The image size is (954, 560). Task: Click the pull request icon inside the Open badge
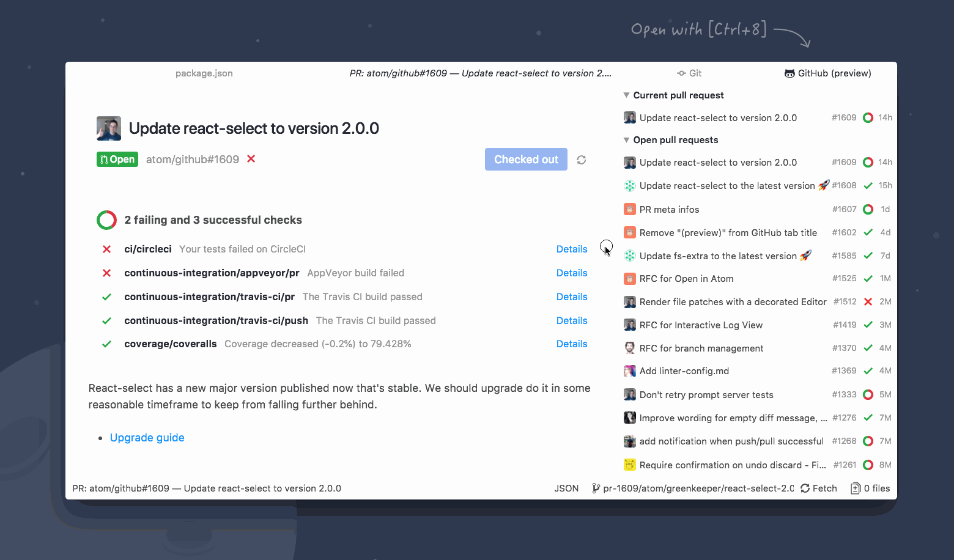(104, 159)
